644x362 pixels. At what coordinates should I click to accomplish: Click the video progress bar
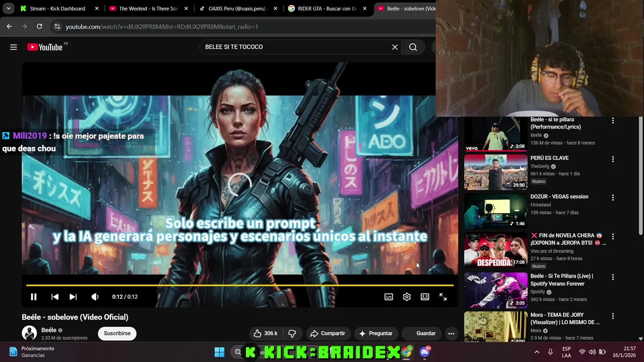pyautogui.click(x=240, y=285)
